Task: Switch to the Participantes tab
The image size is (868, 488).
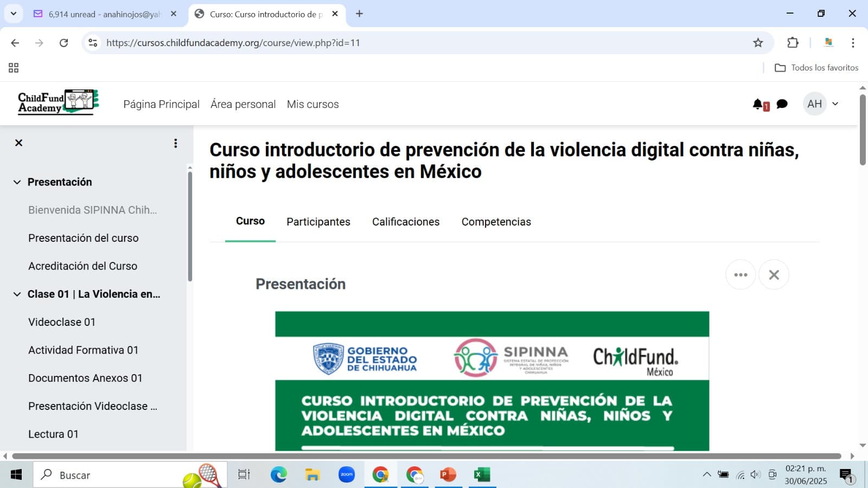Action: click(x=318, y=222)
